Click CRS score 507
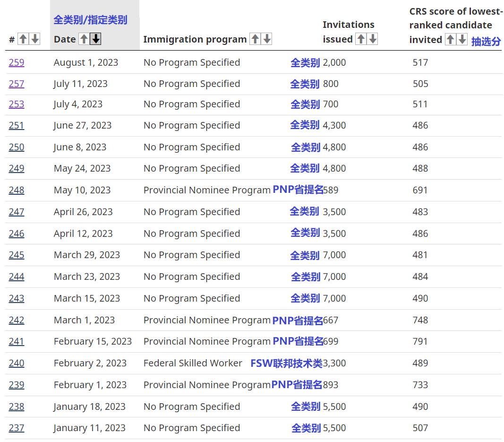Screen dimensions: 504x442 420,428
